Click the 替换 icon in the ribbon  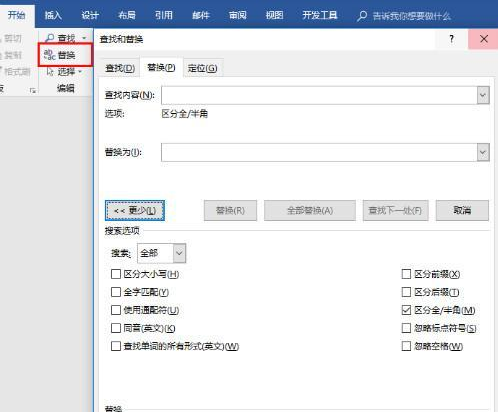tap(50, 55)
